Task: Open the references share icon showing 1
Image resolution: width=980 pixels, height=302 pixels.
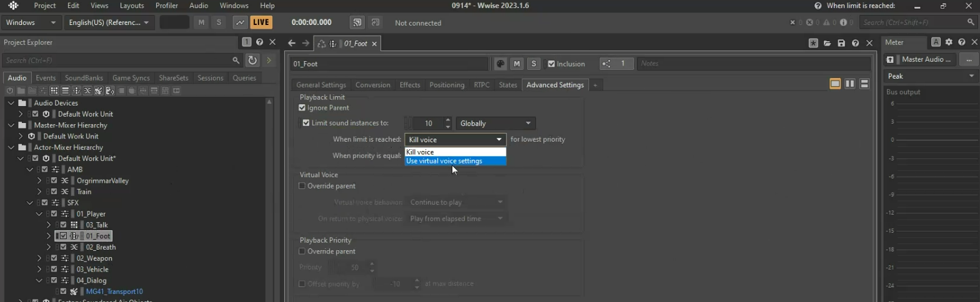Action: (616, 64)
